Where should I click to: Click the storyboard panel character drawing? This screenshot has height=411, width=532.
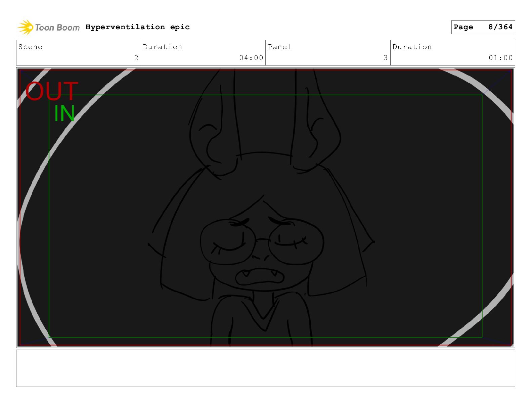[262, 208]
